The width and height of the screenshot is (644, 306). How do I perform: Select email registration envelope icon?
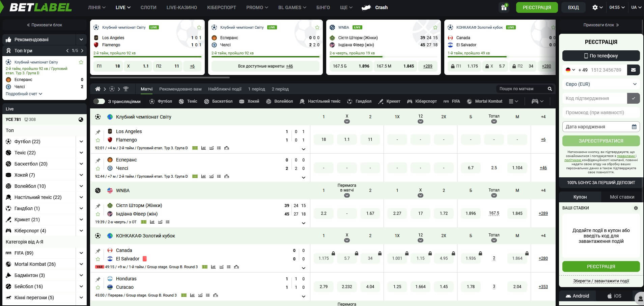click(634, 70)
